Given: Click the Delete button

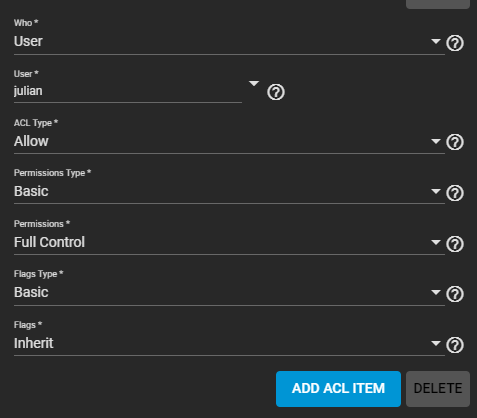Looking at the screenshot, I should (438, 389).
